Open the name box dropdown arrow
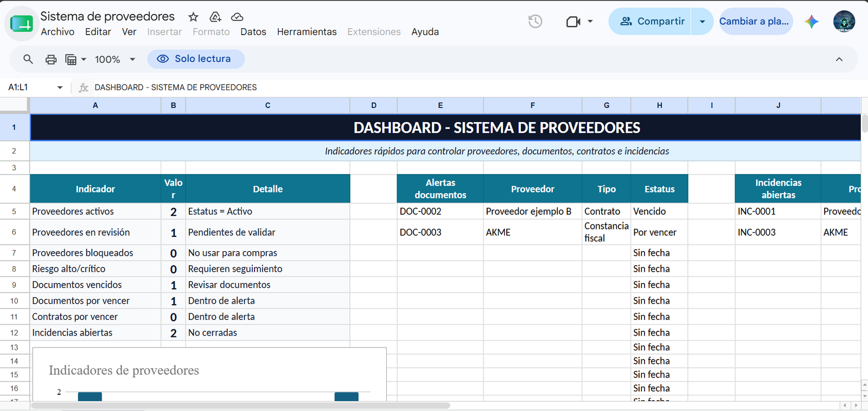 (x=60, y=87)
